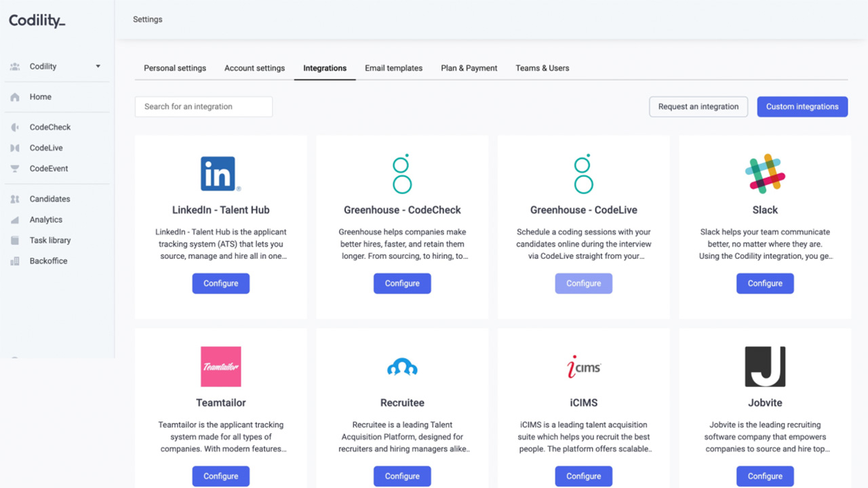Click the Codility logo
Image resolution: width=868 pixels, height=488 pixels.
(37, 21)
